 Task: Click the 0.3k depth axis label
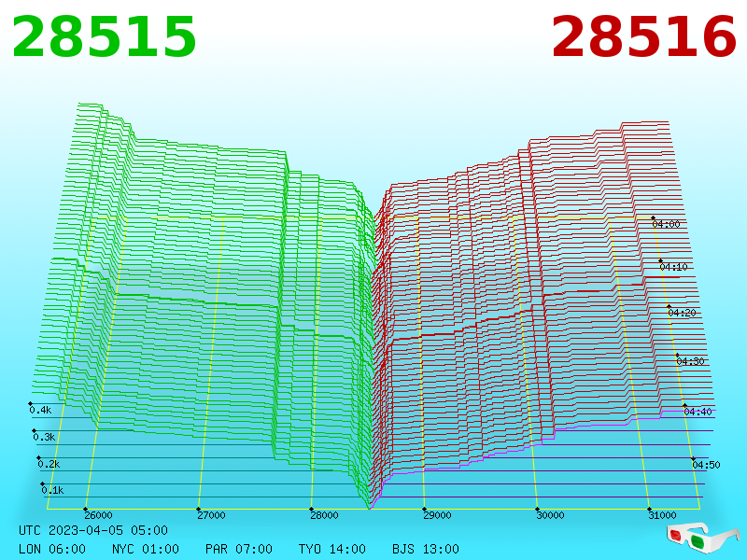[x=44, y=437]
